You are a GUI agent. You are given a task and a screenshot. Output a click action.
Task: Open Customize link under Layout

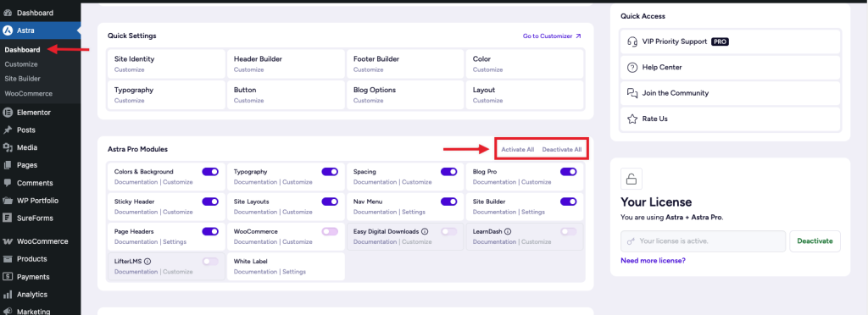pos(487,101)
